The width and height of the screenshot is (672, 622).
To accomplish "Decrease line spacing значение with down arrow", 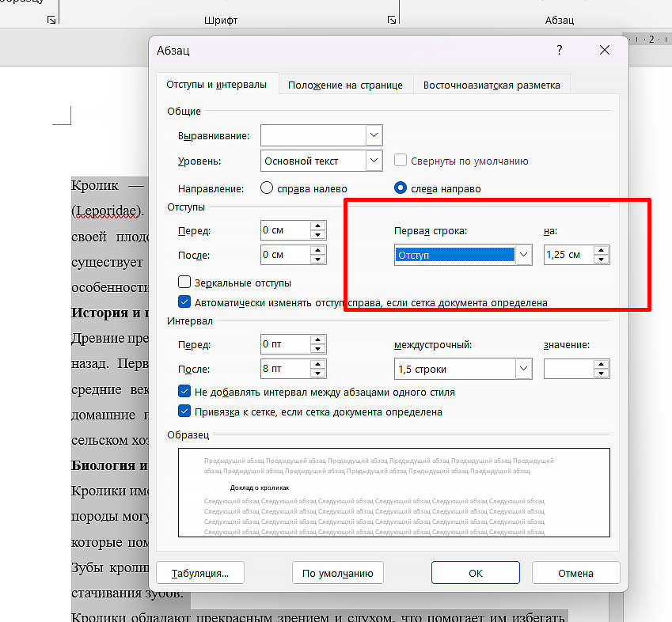I will point(602,374).
